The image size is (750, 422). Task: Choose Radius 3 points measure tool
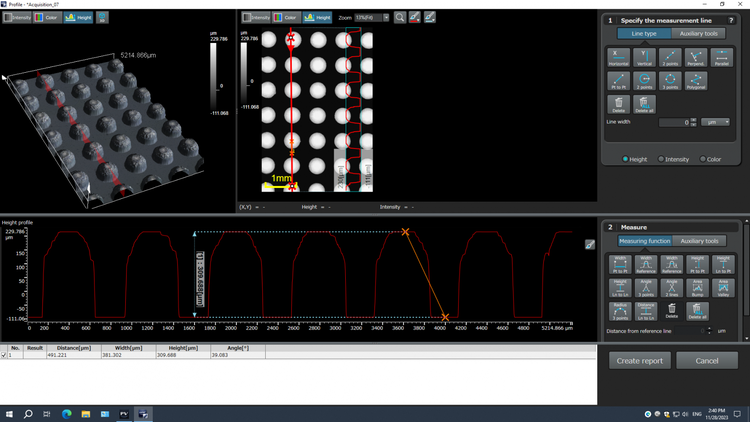(619, 309)
